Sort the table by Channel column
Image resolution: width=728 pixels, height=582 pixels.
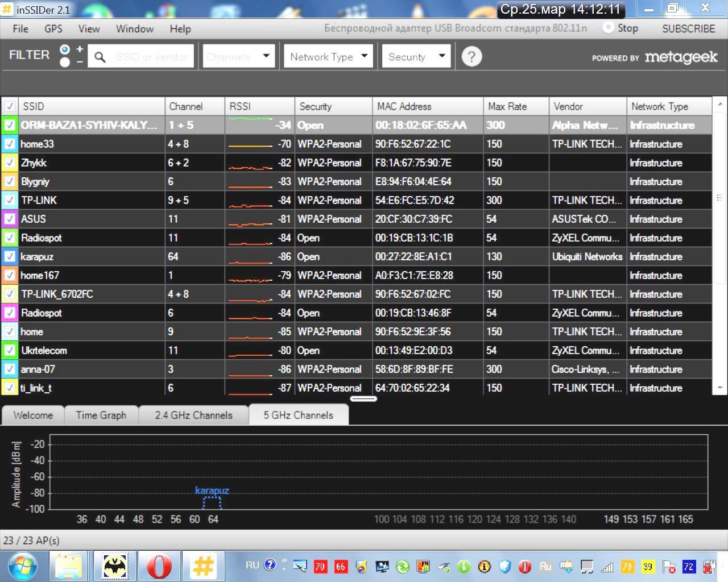(x=195, y=106)
